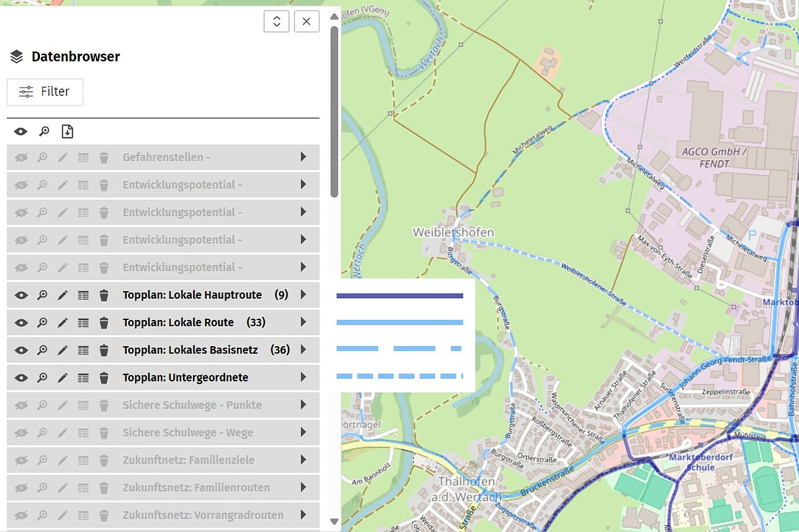Screen dimensions: 799x532
Task: Show the Gefahrenstellen layer
Action: click(x=21, y=157)
